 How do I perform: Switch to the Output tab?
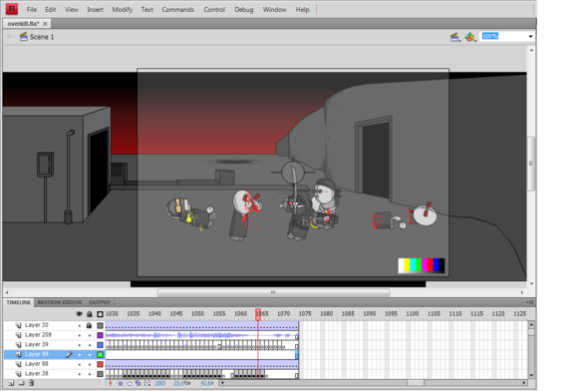click(100, 302)
